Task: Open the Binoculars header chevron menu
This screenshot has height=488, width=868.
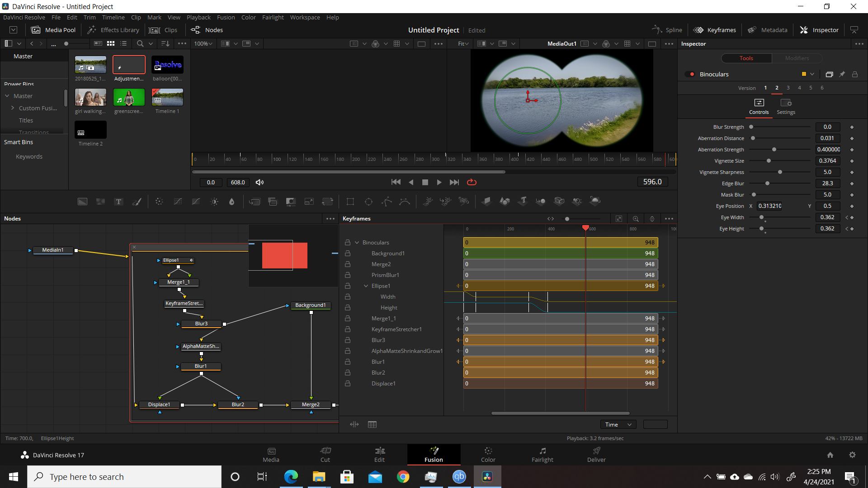Action: click(x=812, y=74)
